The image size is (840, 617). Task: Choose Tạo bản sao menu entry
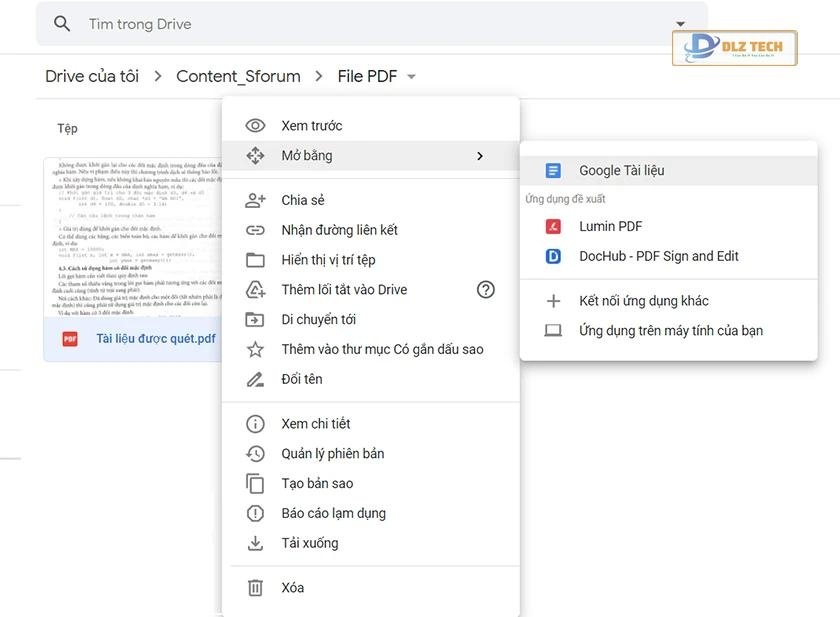[x=317, y=483]
